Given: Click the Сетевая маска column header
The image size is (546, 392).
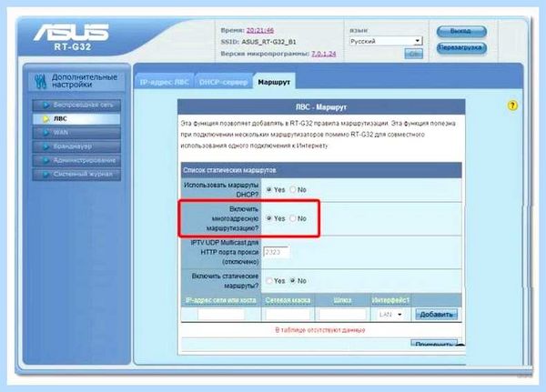Looking at the screenshot, I should [x=288, y=300].
